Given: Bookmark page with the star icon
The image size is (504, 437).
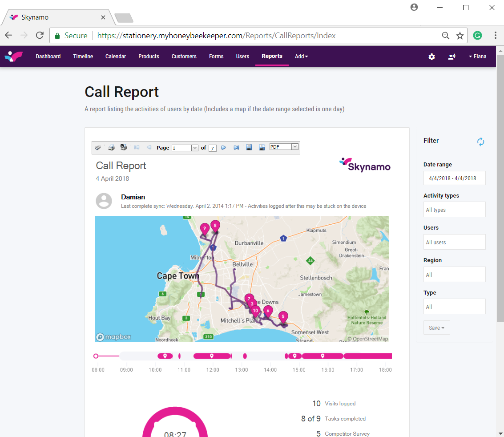Looking at the screenshot, I should pyautogui.click(x=460, y=35).
